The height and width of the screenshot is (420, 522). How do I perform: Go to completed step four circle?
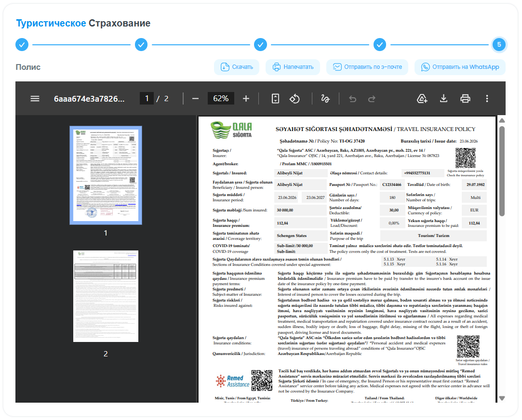tap(379, 45)
